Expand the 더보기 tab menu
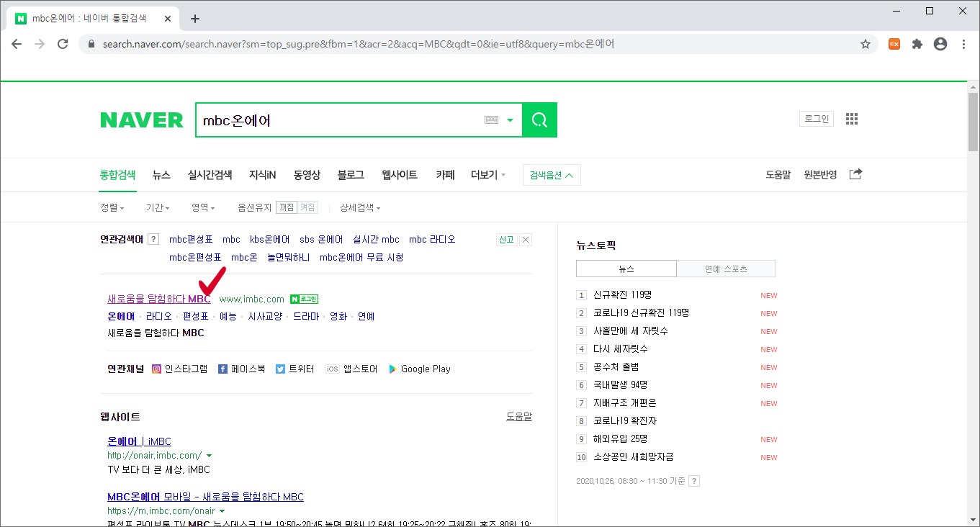980x527 pixels. pyautogui.click(x=488, y=174)
